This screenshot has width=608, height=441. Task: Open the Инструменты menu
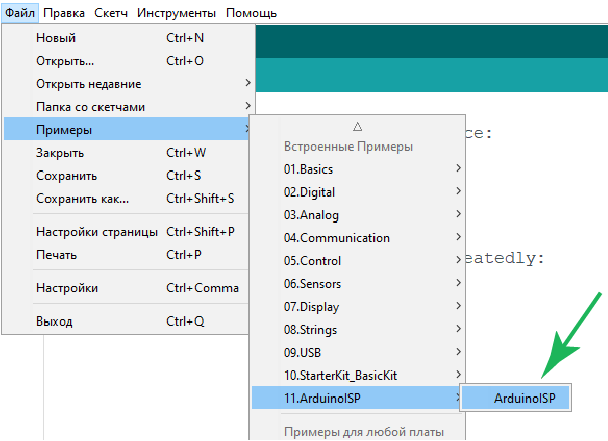point(176,13)
